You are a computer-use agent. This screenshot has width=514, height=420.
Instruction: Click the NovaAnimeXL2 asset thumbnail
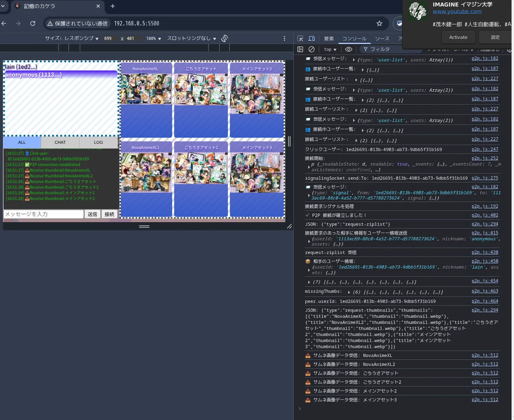[146, 173]
